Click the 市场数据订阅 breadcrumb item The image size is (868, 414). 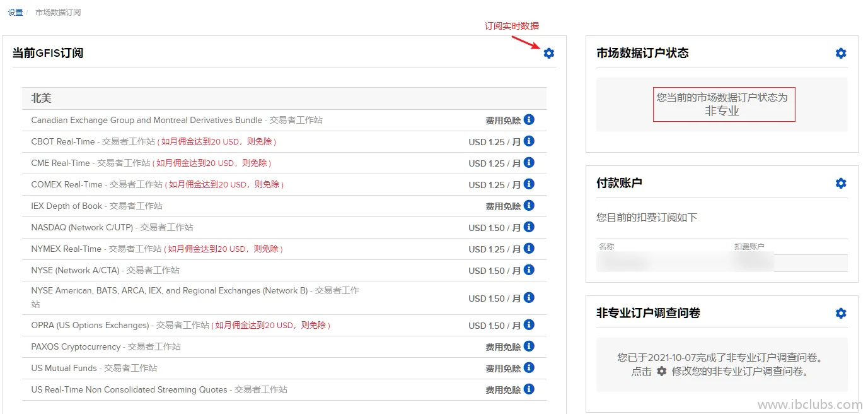pyautogui.click(x=58, y=13)
